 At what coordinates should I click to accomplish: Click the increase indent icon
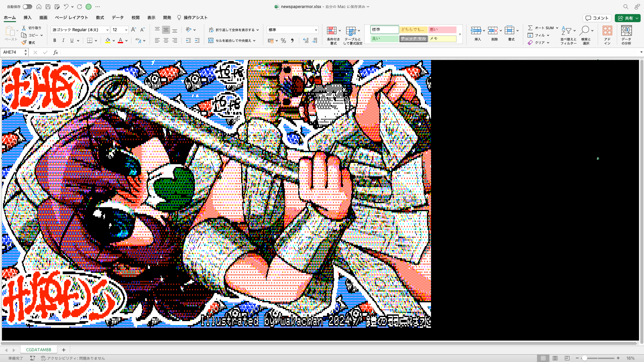197,41
